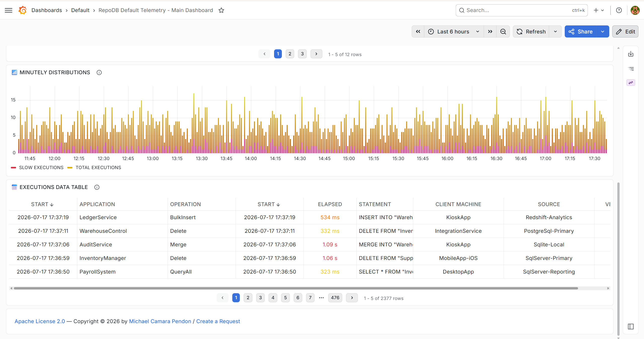Open the hamburger navigation menu

9,10
